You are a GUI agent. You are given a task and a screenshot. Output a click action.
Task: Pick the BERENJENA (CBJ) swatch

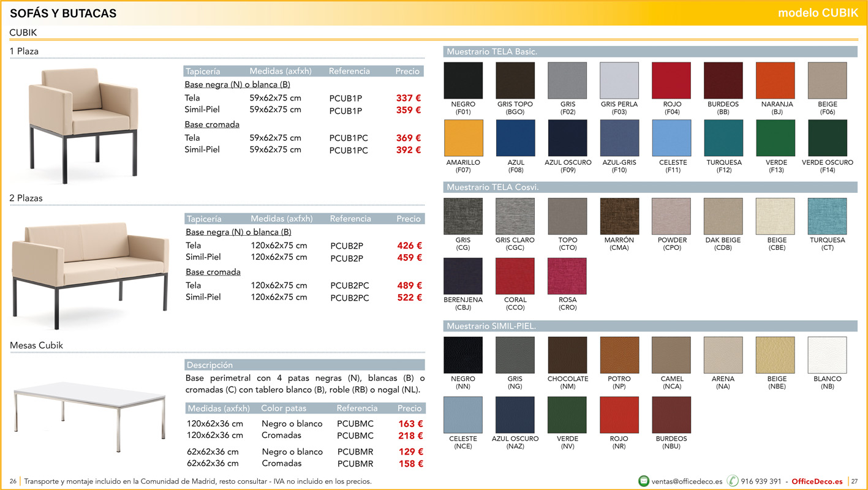tap(463, 276)
